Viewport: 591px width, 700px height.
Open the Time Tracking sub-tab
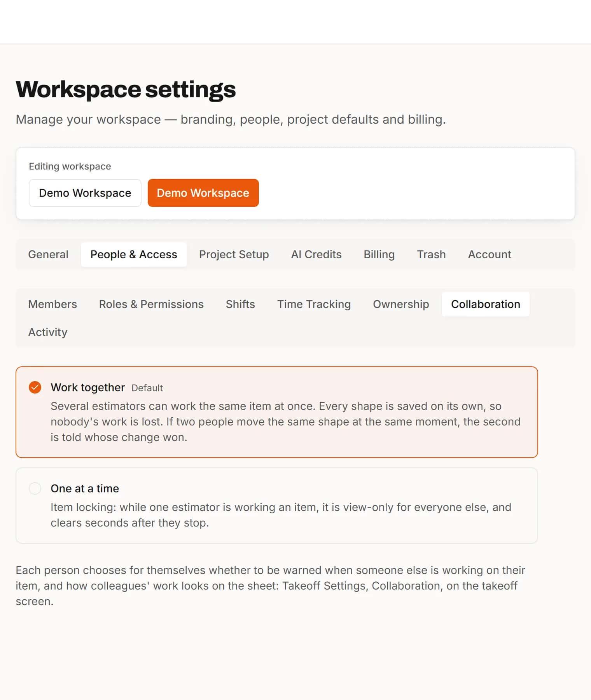coord(314,304)
